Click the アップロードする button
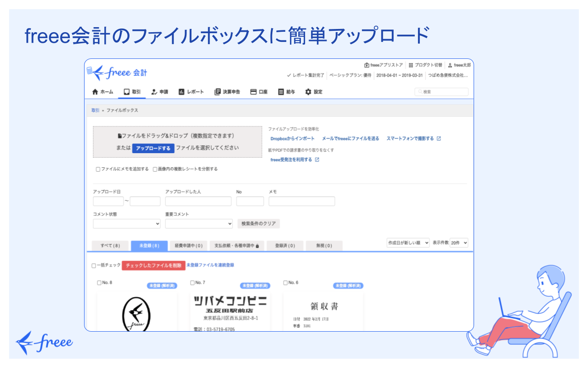 (x=153, y=148)
